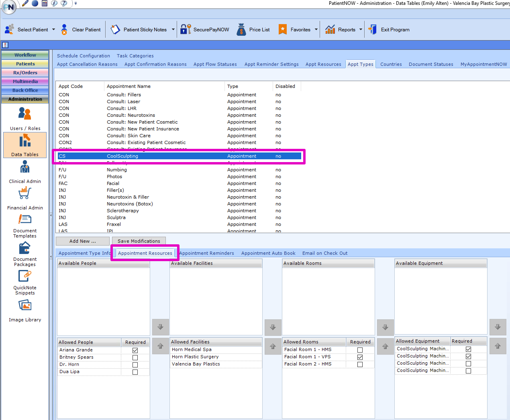Click Add New ... button
Viewport: 510px width, 420px height.
(x=83, y=241)
